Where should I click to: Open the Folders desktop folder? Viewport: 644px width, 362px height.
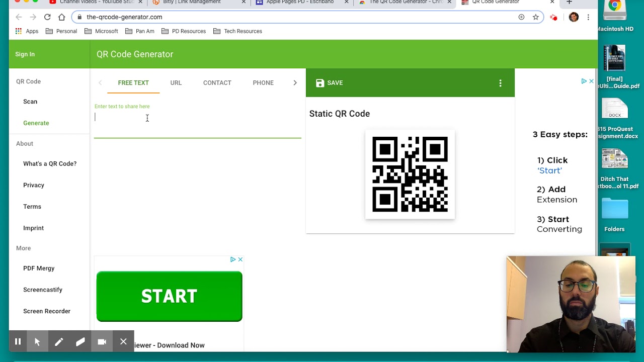(614, 215)
